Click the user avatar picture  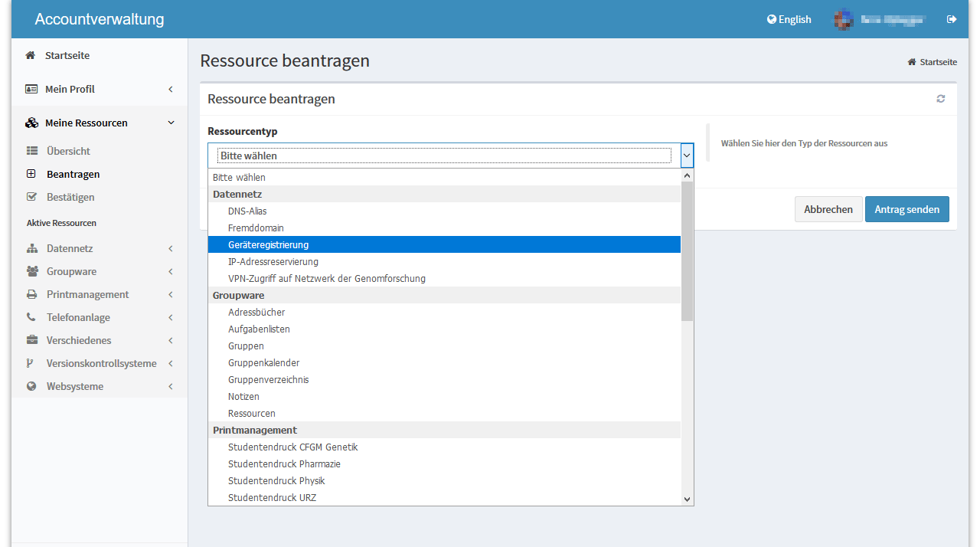tap(843, 19)
